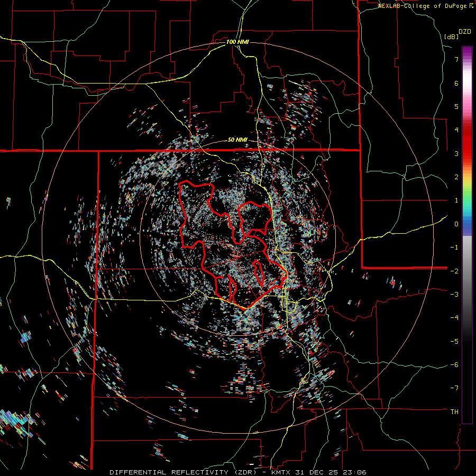Click the "-7" color scale label
Image resolution: width=476 pixels, height=476 pixels.
pos(454,388)
